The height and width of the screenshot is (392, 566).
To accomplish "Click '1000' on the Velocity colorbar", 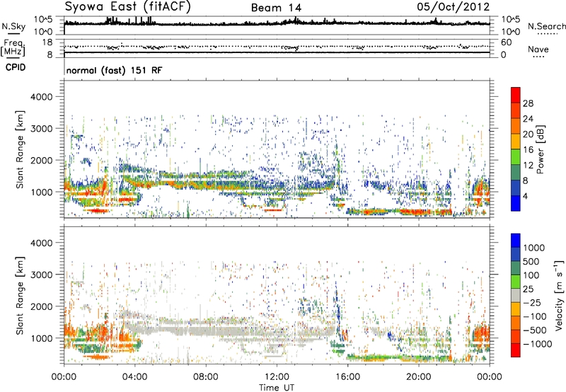I will pos(533,248).
